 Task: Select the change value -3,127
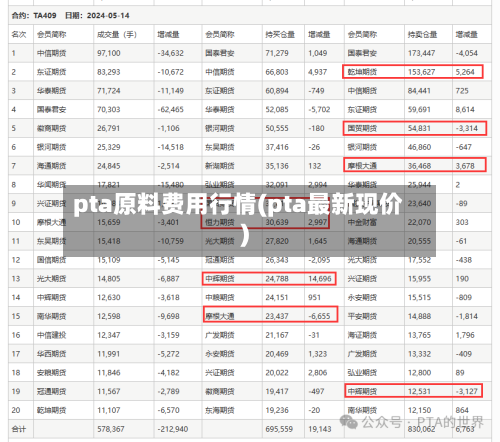click(467, 391)
